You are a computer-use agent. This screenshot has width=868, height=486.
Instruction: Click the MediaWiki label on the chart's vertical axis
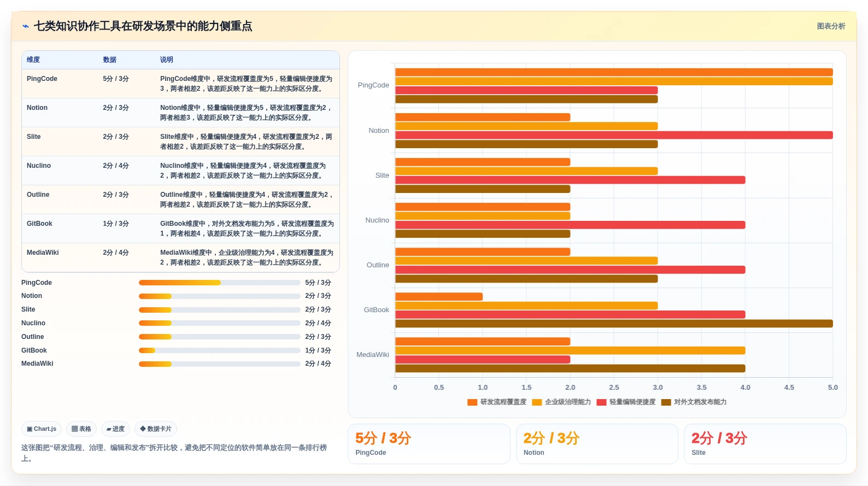373,355
